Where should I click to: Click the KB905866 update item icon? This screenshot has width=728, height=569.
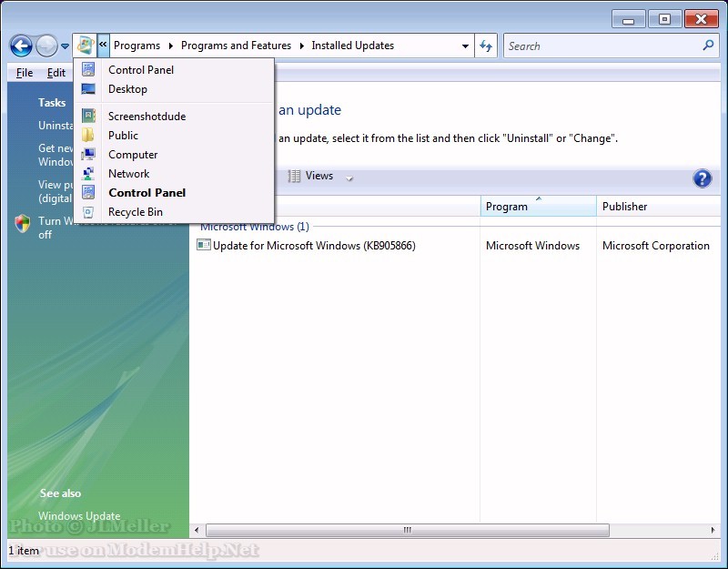pos(204,246)
